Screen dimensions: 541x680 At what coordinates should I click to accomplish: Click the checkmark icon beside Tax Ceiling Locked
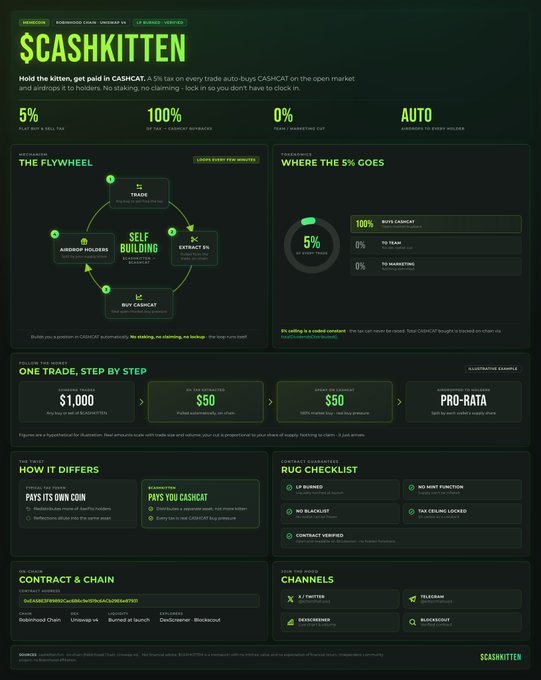click(411, 512)
